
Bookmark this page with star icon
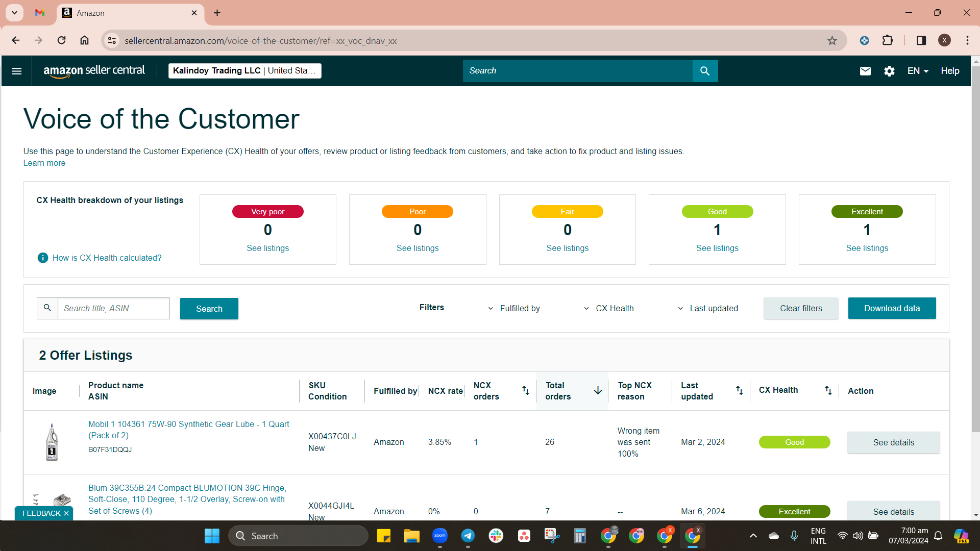[x=832, y=41]
